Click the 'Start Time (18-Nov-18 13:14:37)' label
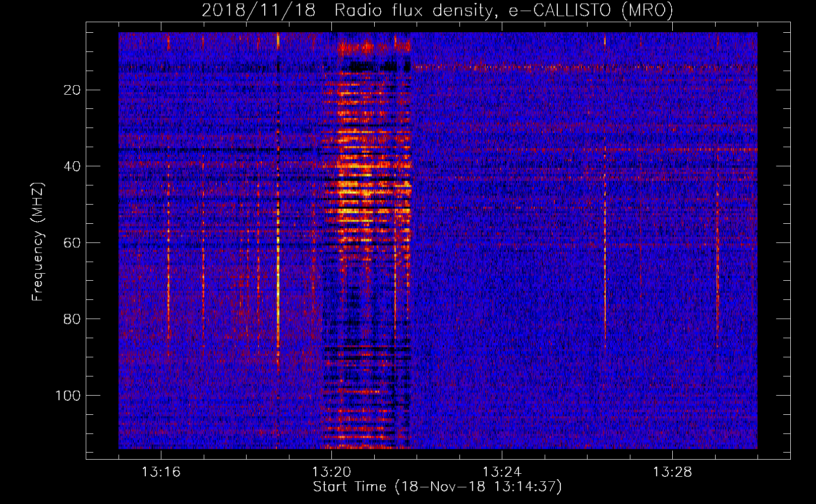 (437, 487)
